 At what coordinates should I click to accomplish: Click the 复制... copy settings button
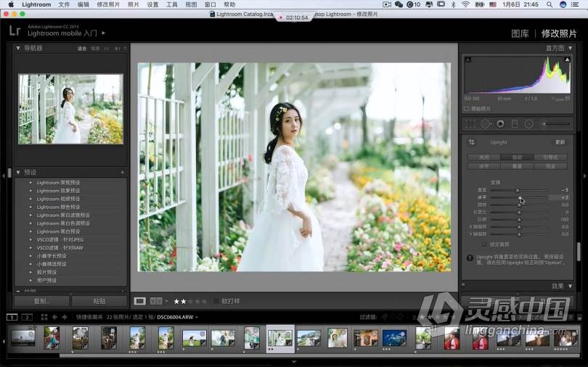tap(42, 301)
